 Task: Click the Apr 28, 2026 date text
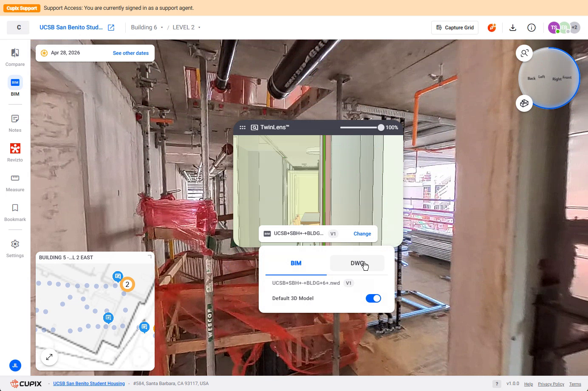[x=65, y=53]
